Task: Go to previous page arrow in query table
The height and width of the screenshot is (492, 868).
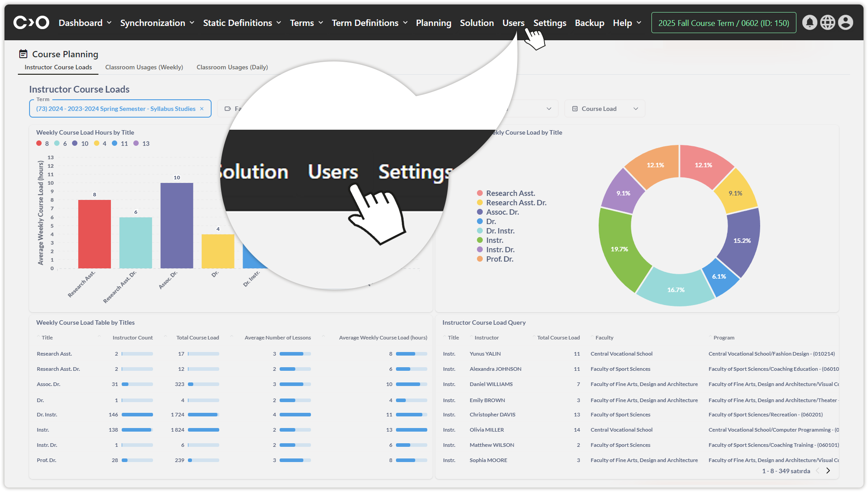Action: (817, 471)
